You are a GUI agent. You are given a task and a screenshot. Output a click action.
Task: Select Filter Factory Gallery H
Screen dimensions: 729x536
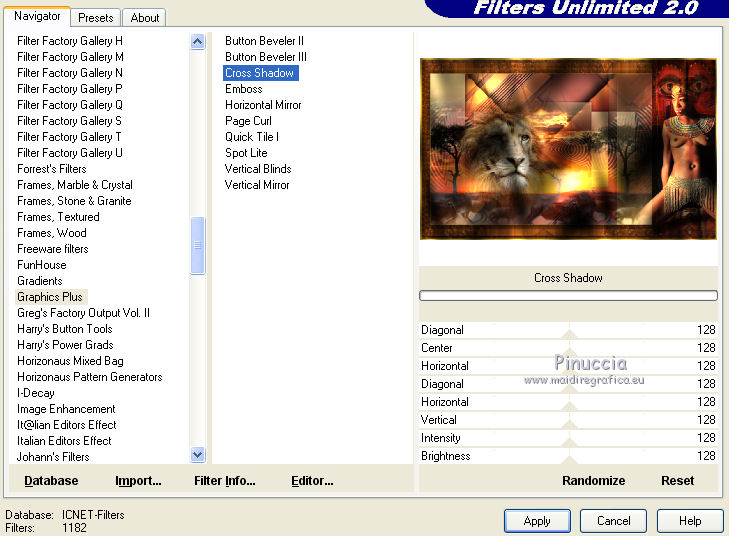pos(70,41)
